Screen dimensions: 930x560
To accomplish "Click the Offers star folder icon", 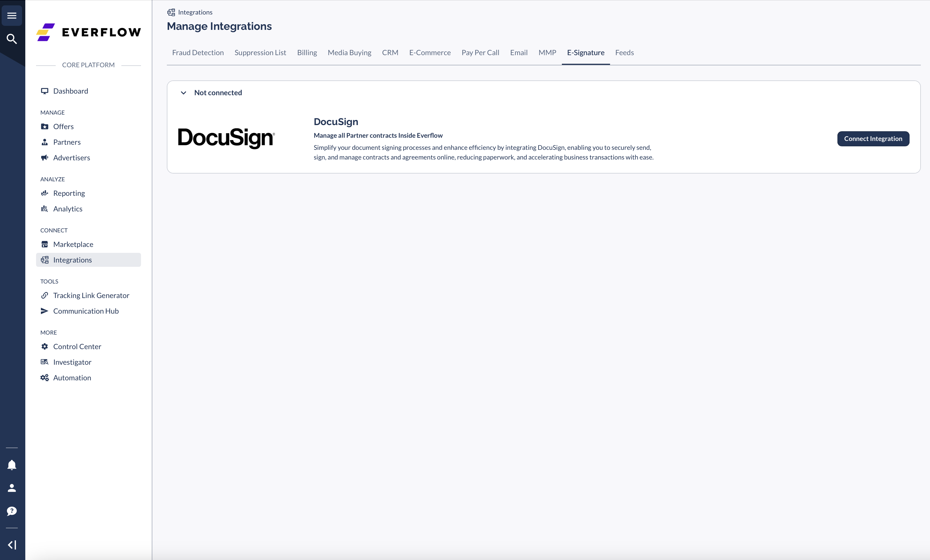I will point(45,126).
